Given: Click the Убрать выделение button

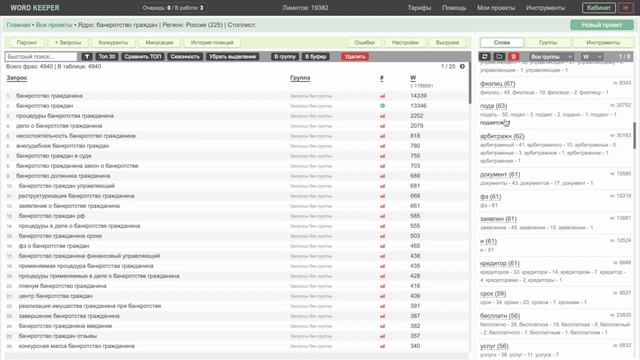Looking at the screenshot, I should click(x=232, y=57).
